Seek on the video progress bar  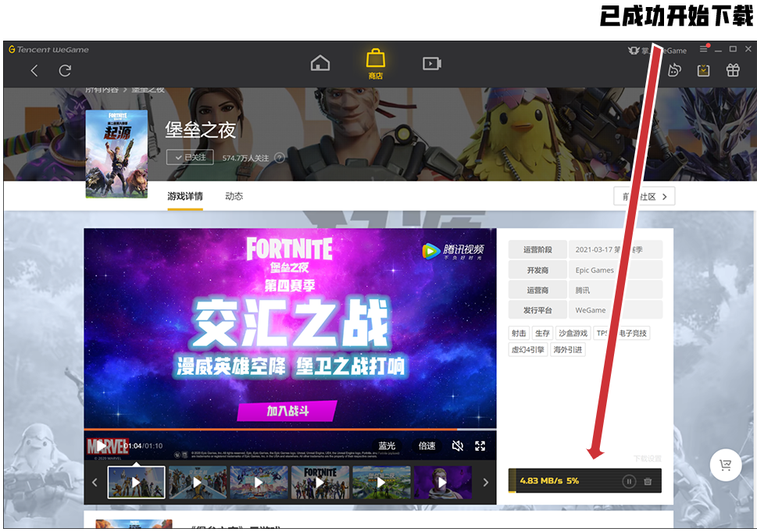point(290,429)
